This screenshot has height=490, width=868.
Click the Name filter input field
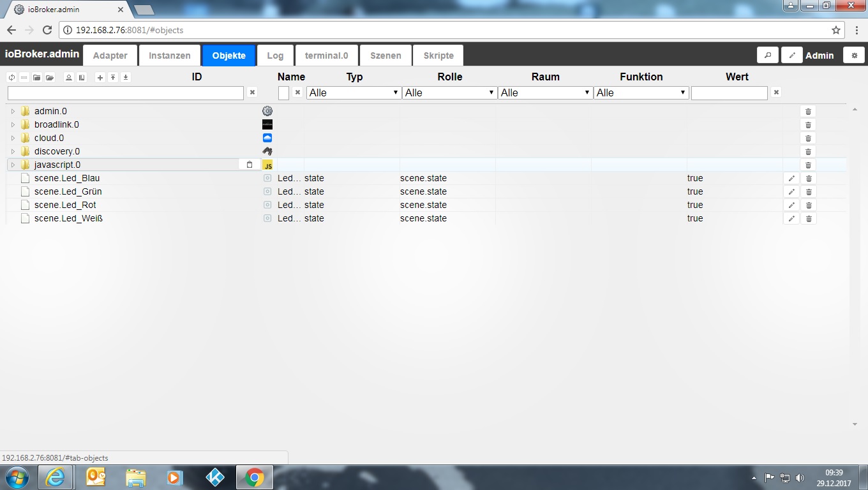284,93
